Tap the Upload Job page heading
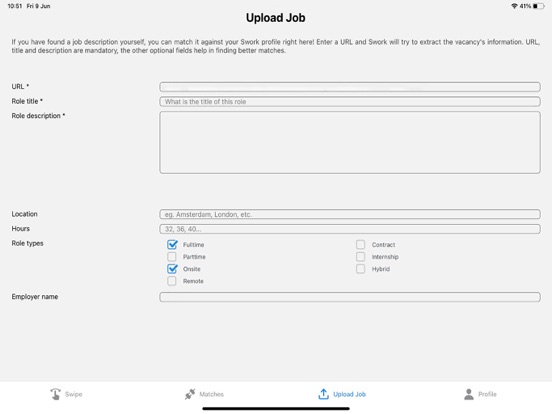Image resolution: width=552 pixels, height=414 pixels. [x=276, y=18]
